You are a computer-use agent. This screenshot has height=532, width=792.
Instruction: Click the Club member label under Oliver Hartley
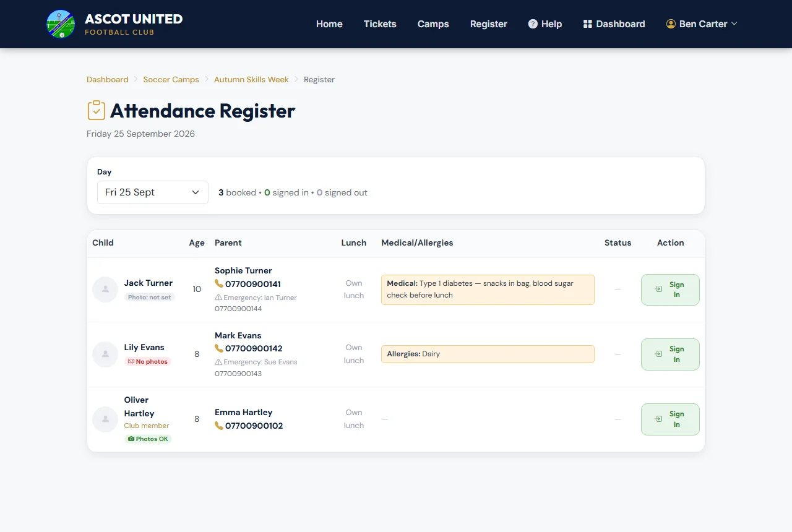tap(147, 426)
